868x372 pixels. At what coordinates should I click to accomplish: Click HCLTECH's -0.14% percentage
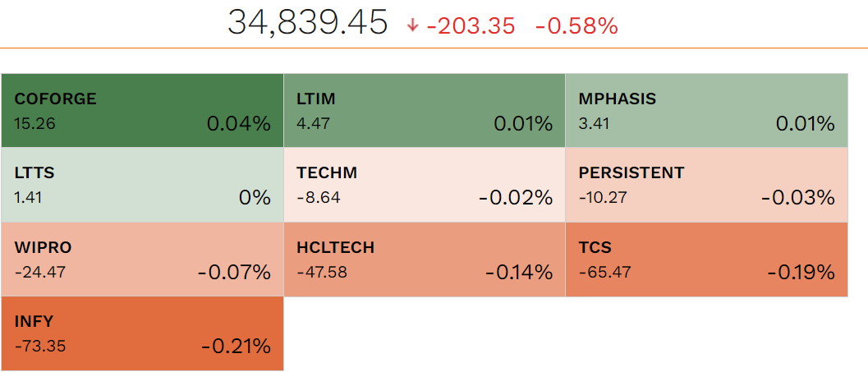(519, 273)
